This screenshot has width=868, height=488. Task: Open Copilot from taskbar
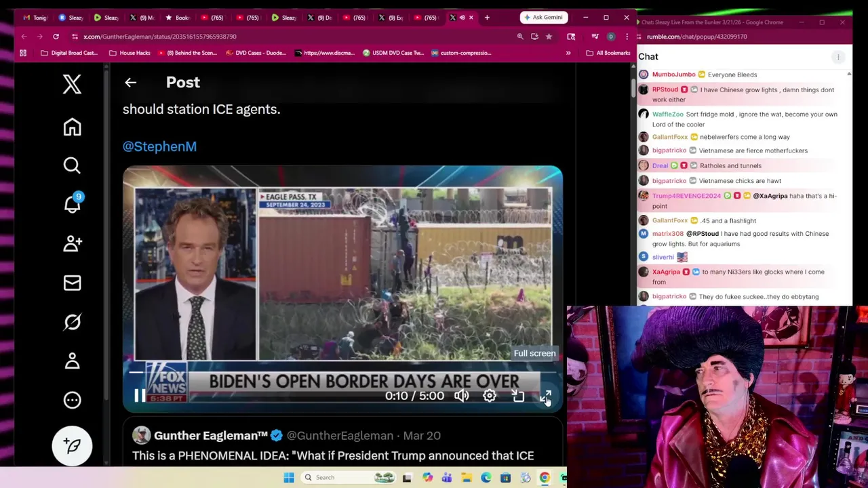pyautogui.click(x=427, y=478)
